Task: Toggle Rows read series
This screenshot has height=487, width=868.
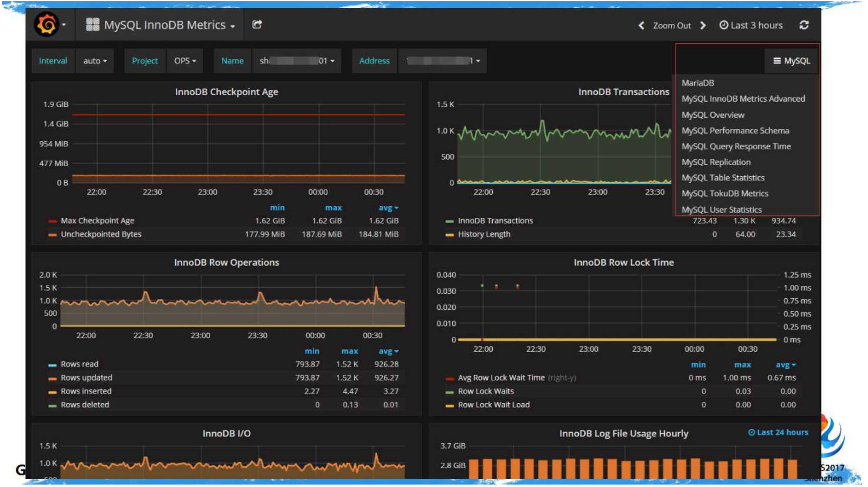Action: point(80,364)
